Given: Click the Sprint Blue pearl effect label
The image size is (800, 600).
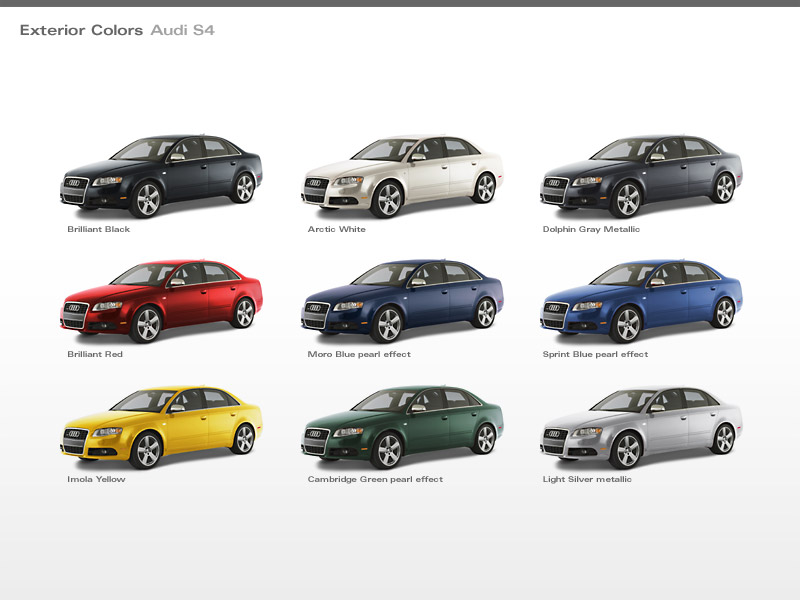Looking at the screenshot, I should tap(595, 354).
